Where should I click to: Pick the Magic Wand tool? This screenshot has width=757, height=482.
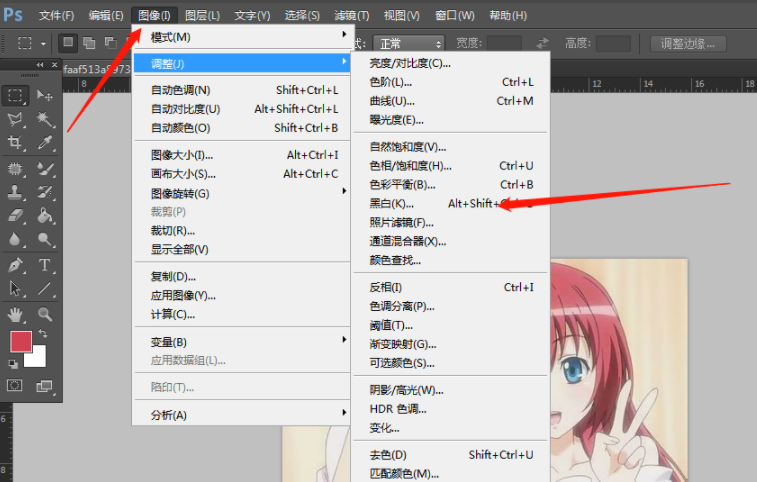pyautogui.click(x=45, y=119)
